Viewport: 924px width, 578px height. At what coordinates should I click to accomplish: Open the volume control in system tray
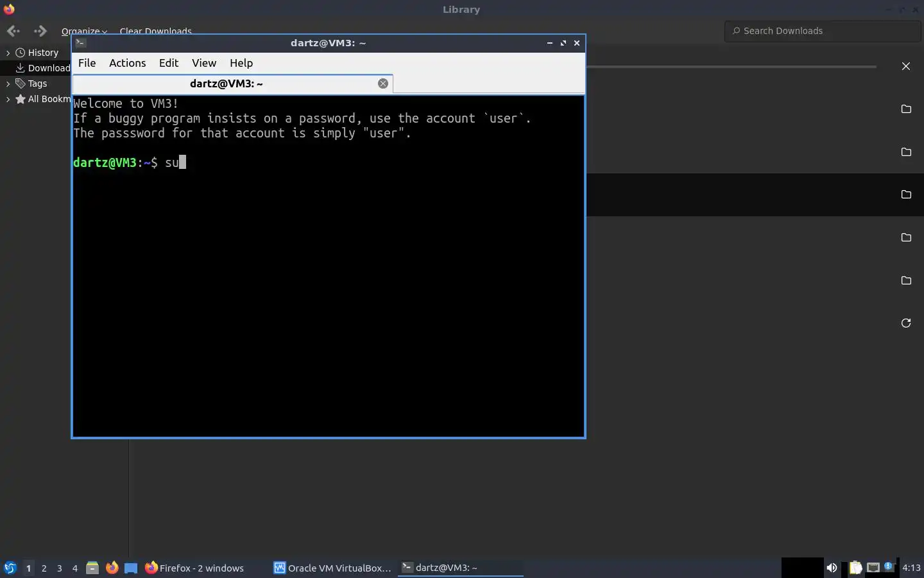(832, 568)
